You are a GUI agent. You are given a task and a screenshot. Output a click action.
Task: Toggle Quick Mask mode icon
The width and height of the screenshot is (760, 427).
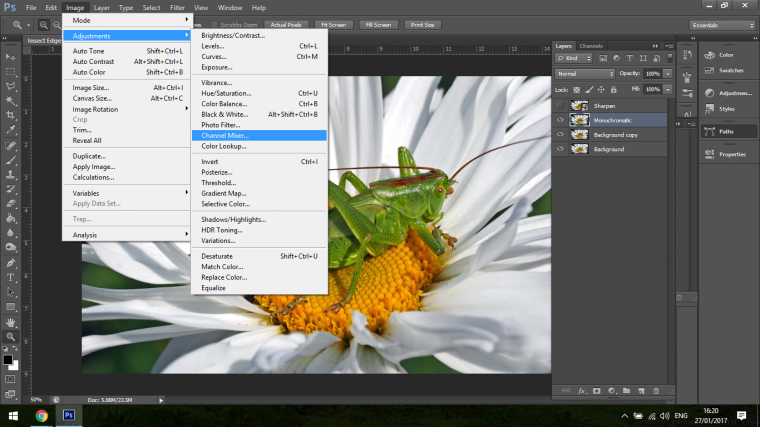10,379
